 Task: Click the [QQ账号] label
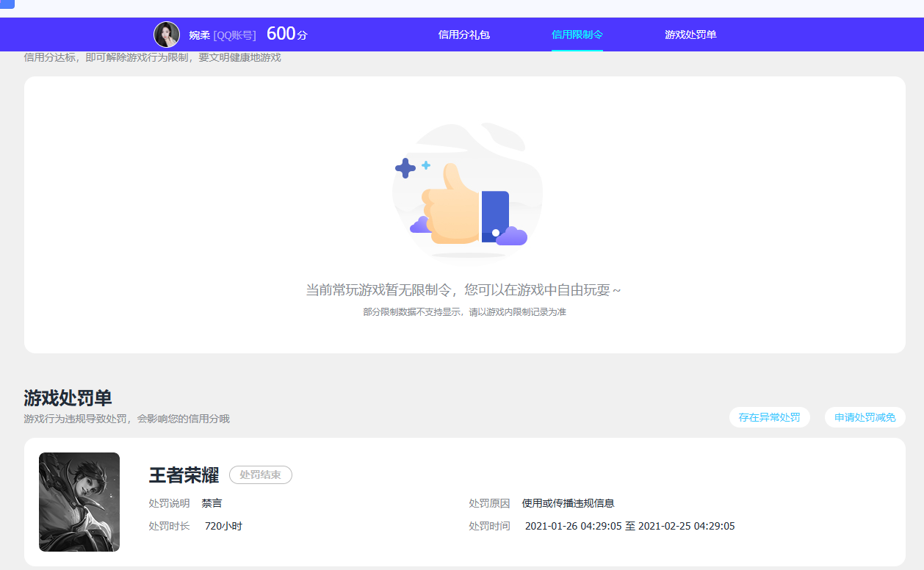[x=235, y=35]
